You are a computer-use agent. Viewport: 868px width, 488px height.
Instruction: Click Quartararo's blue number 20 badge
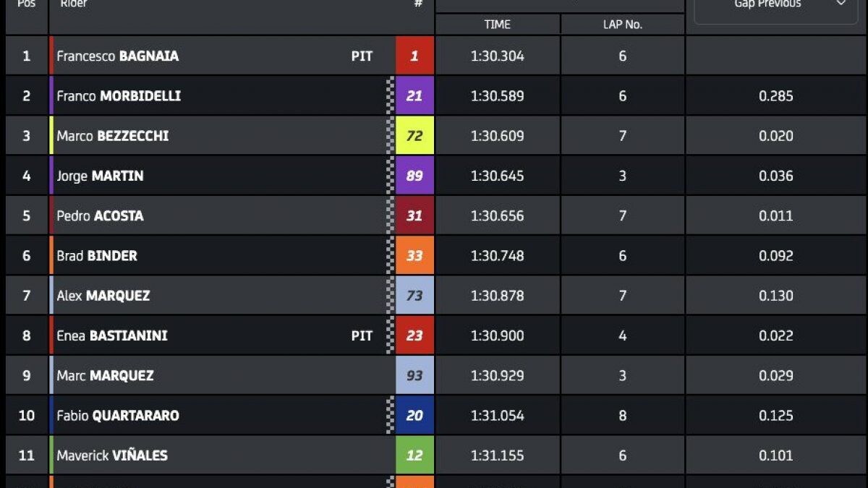414,416
